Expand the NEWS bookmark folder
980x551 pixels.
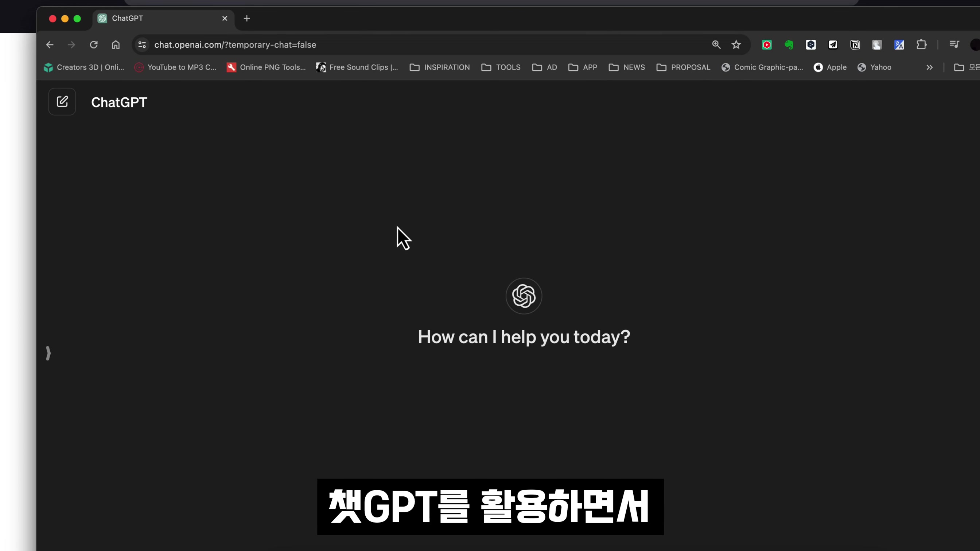click(627, 67)
